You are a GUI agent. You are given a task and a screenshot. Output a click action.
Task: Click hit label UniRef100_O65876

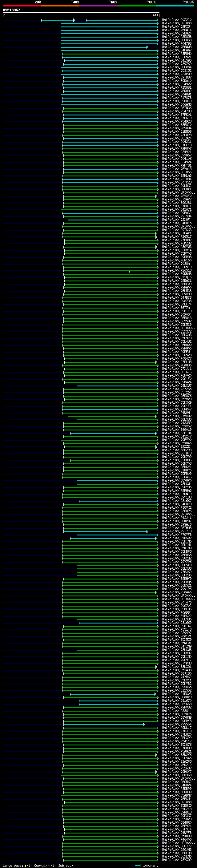177,396
